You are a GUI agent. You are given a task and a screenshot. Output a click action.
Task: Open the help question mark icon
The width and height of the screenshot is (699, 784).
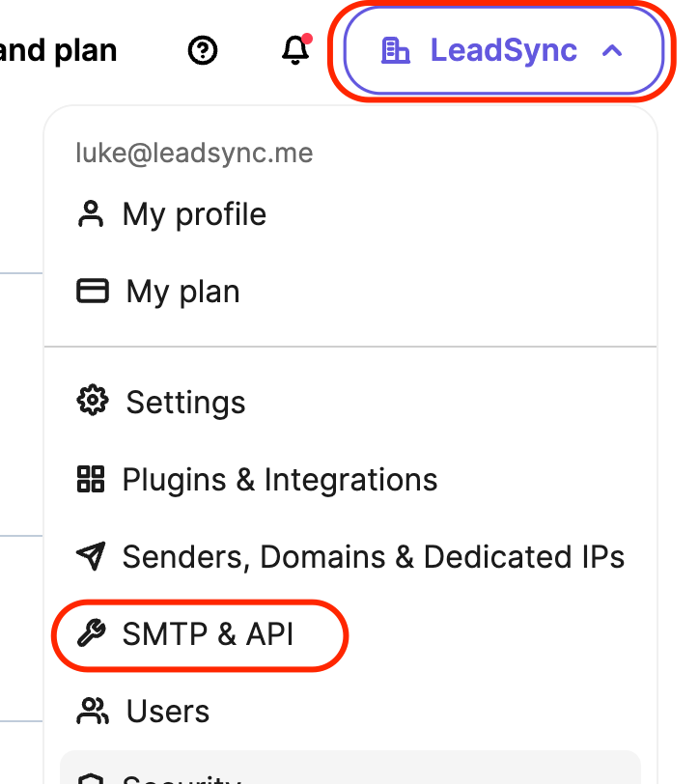pos(203,51)
